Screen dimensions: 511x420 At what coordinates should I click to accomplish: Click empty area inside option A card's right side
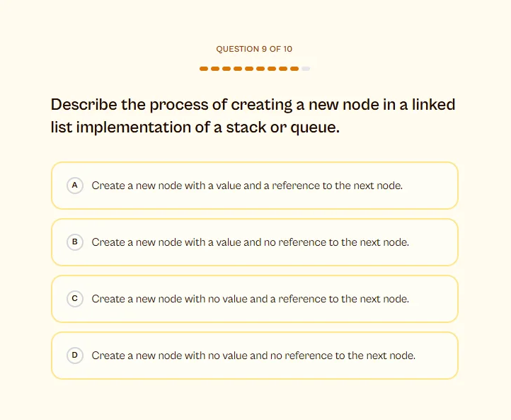coord(430,186)
